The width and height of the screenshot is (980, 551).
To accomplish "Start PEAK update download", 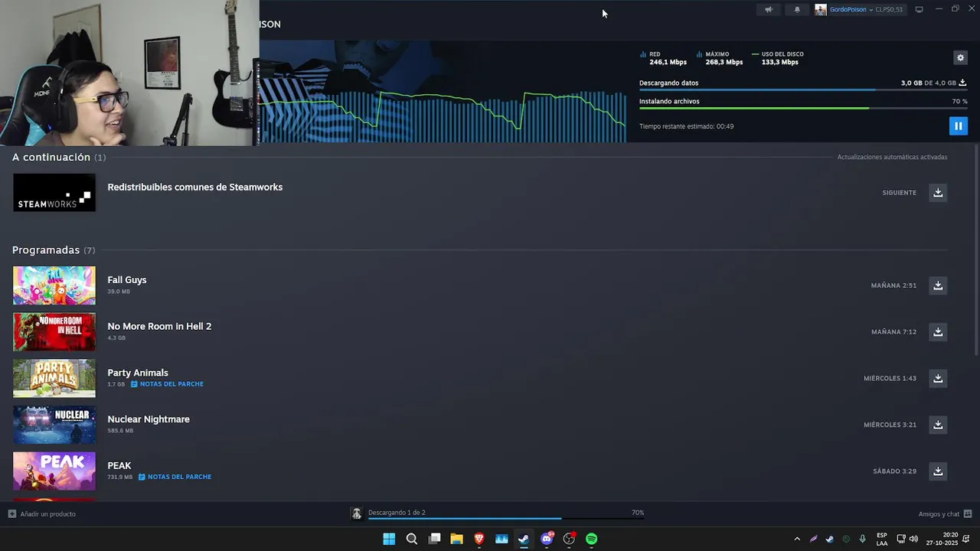I will click(938, 471).
